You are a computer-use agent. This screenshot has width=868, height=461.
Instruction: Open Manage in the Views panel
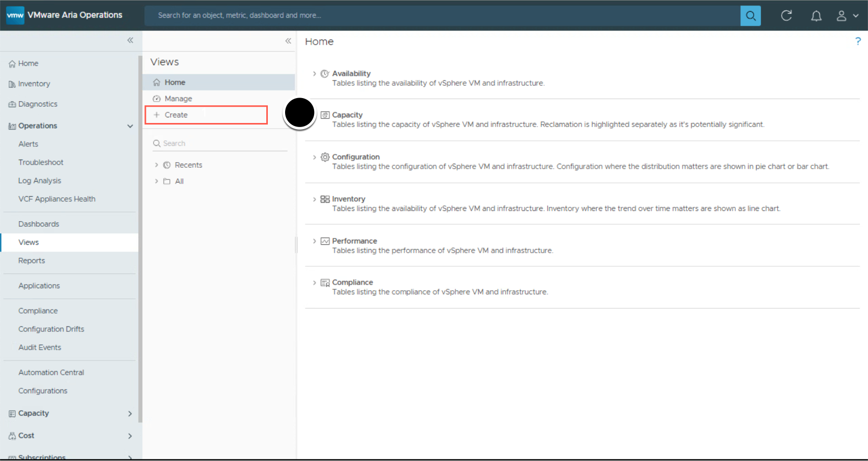click(178, 99)
